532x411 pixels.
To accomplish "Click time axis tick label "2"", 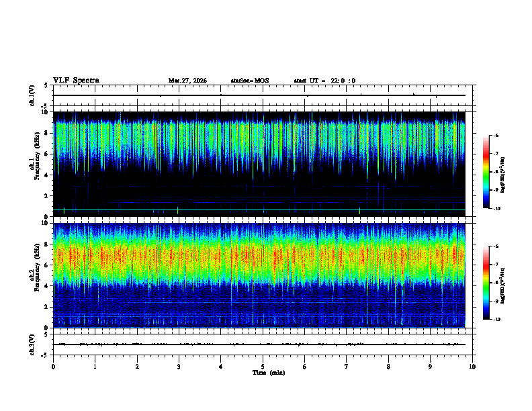I will [137, 367].
